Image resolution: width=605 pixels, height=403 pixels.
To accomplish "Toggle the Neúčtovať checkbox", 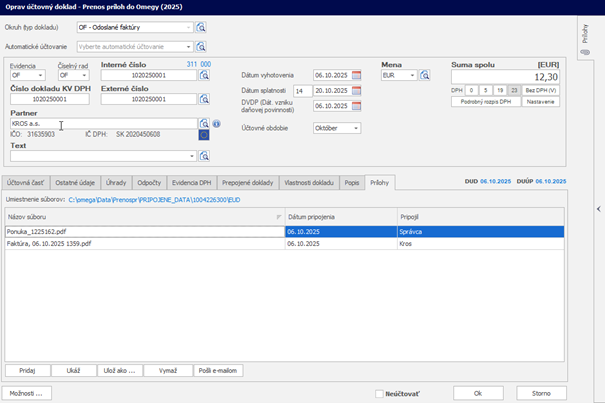I will pyautogui.click(x=379, y=393).
